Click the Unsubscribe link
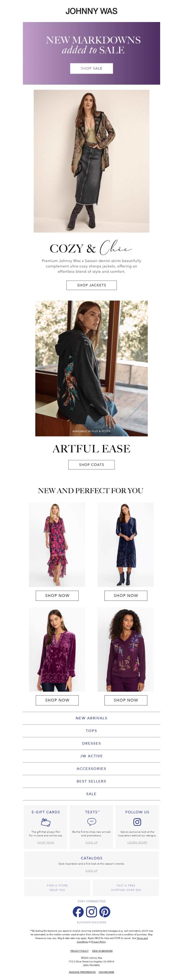Image resolution: width=183 pixels, height=980 pixels. [106, 972]
